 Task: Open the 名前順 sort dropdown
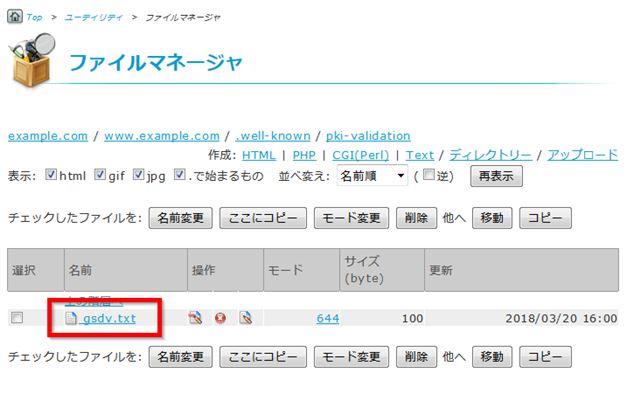point(372,175)
